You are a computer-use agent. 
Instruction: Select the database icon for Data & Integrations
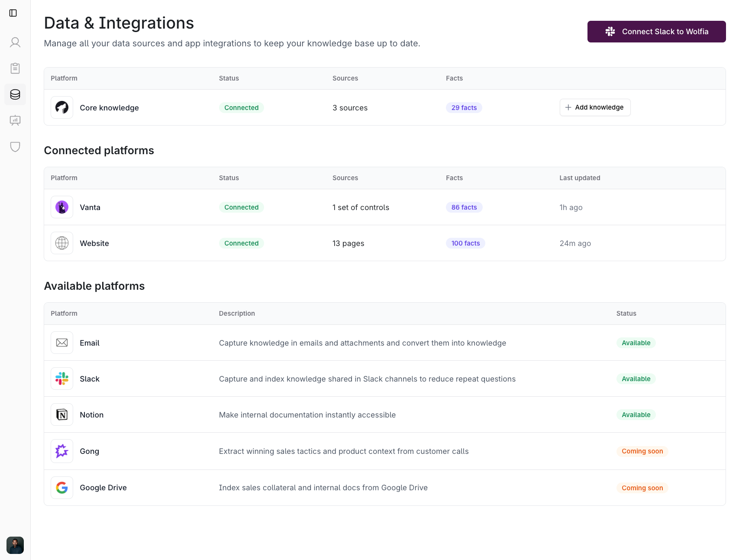15,94
